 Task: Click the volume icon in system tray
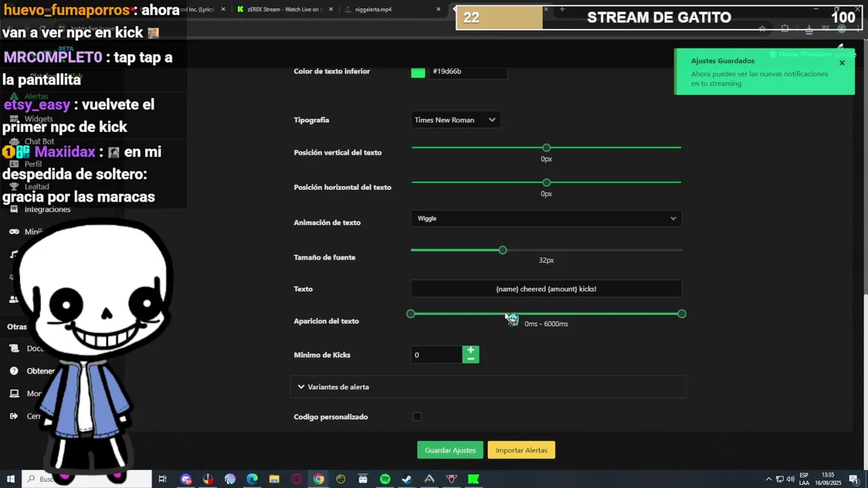(x=791, y=479)
